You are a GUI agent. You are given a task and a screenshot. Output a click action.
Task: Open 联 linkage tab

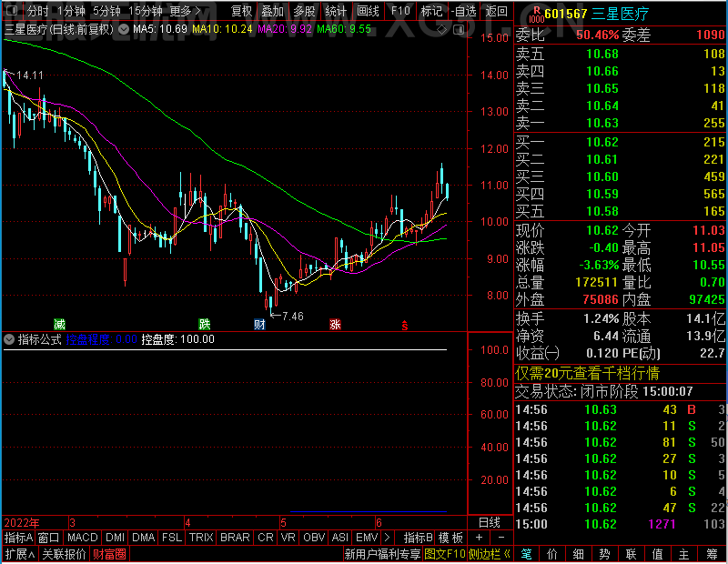631,554
